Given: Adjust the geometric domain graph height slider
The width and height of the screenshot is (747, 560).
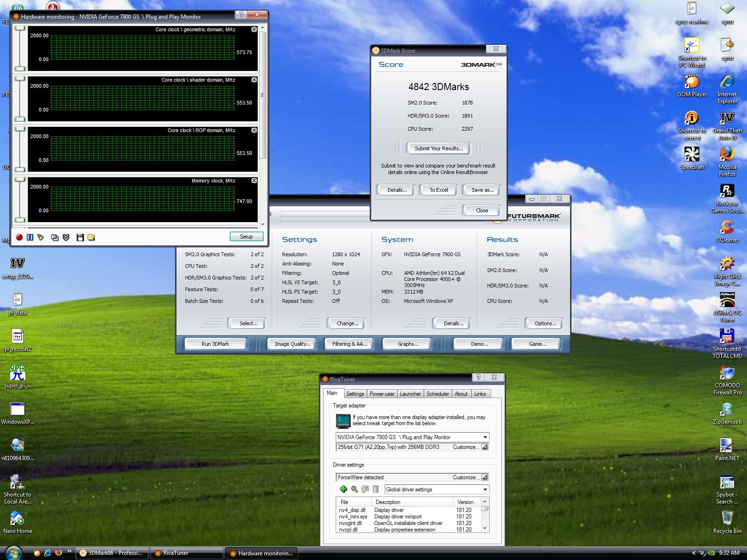Looking at the screenshot, I should pos(20,48).
